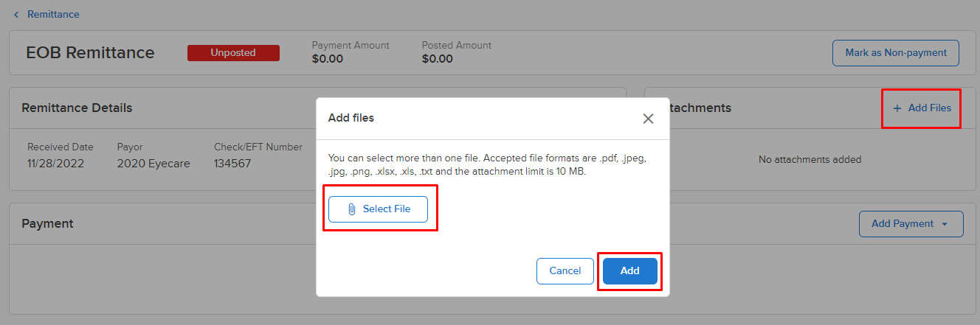Click the Remittance Details heading
The height and width of the screenshot is (325, 980).
point(77,108)
